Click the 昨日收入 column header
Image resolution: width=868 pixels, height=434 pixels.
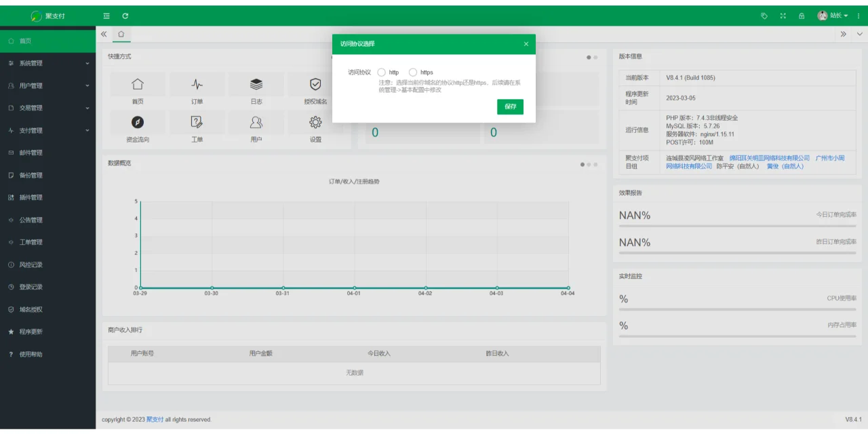click(x=497, y=353)
